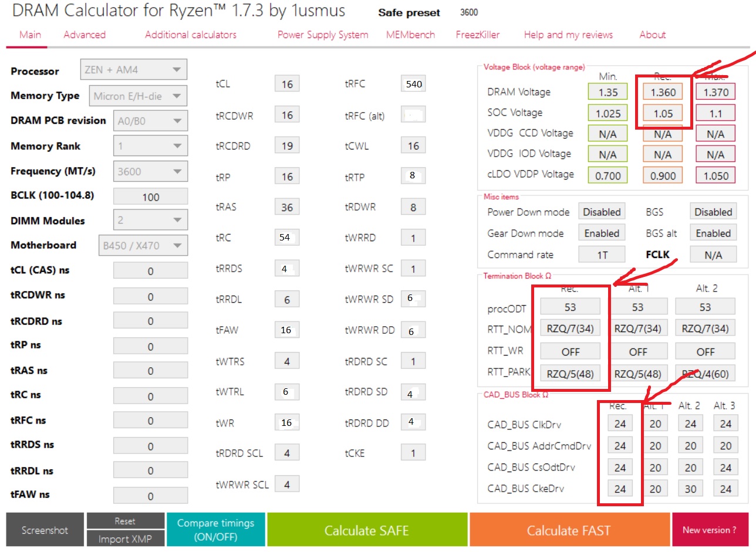Image resolution: width=756 pixels, height=552 pixels.
Task: Click the tWR timing field
Action: 287,422
